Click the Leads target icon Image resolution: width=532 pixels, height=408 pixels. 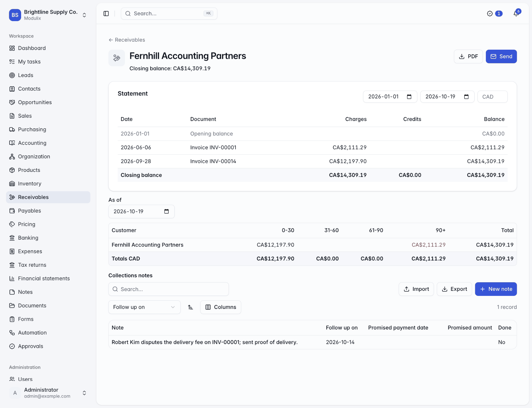point(12,75)
